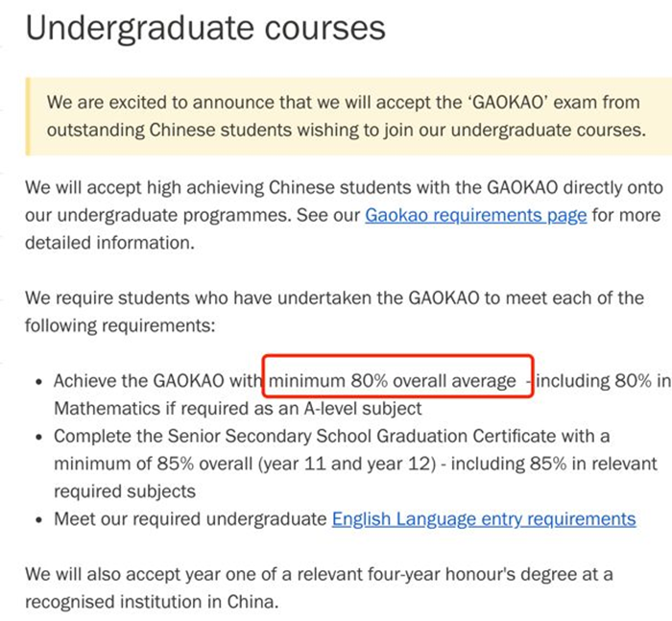Click the 'Complete the Senior Secondary School' bullet line
Screen dimensions: 672x621
click(x=332, y=437)
